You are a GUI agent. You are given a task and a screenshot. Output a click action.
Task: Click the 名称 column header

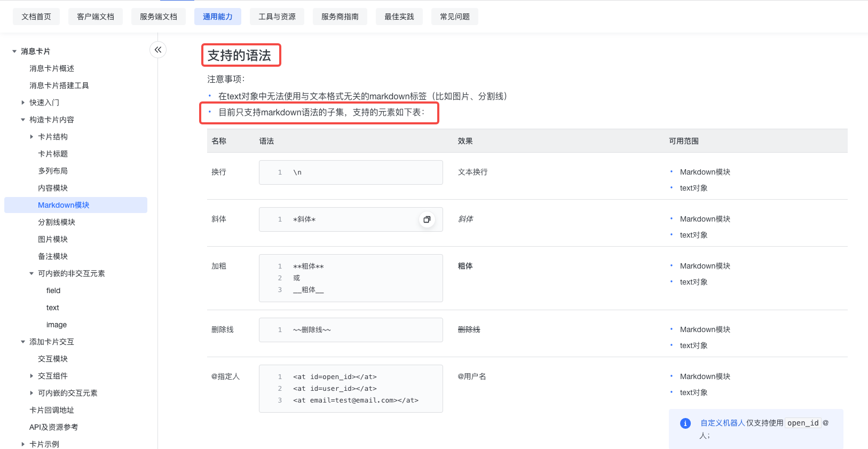pos(219,141)
